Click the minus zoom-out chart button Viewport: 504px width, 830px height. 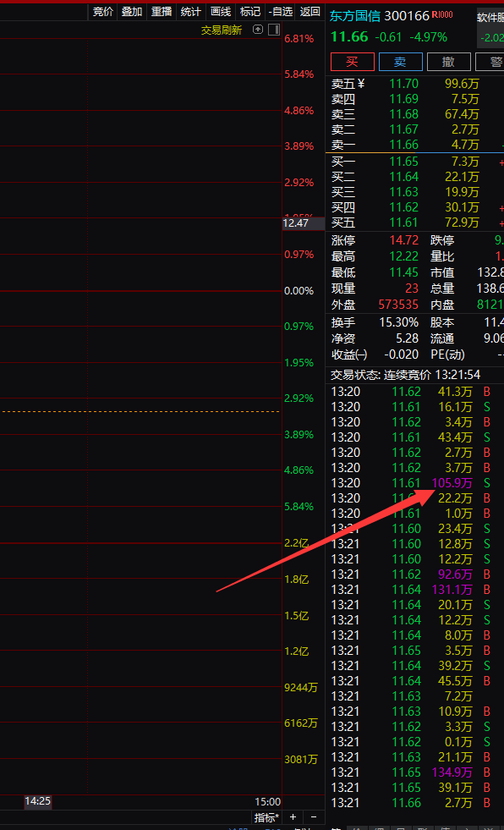pyautogui.click(x=314, y=817)
